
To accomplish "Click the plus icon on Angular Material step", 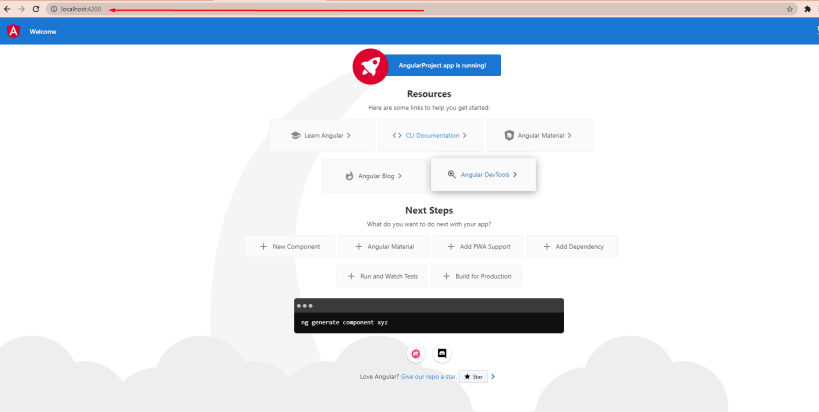I will (x=358, y=246).
